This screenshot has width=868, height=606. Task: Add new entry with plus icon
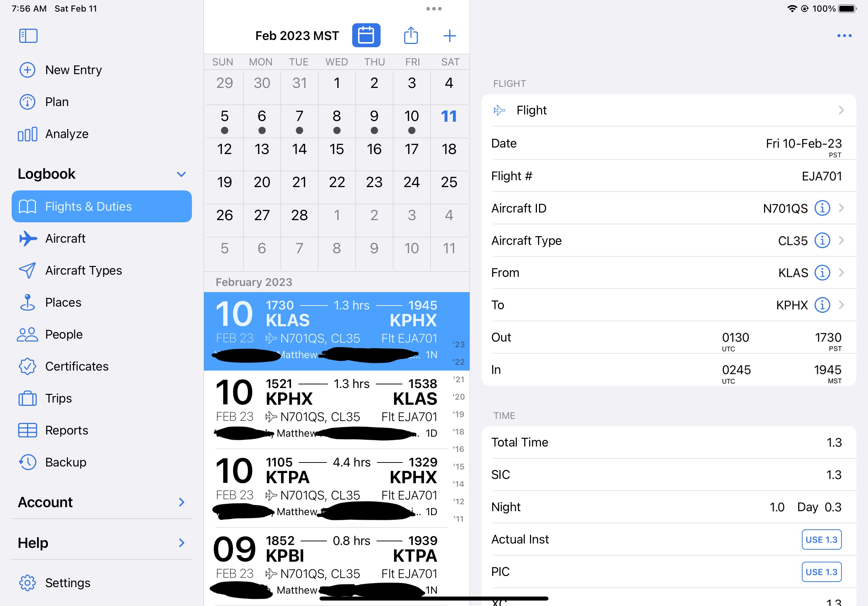click(x=449, y=36)
